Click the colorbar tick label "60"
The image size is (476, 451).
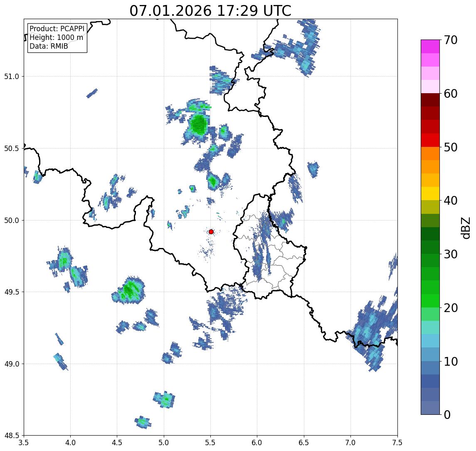click(451, 94)
